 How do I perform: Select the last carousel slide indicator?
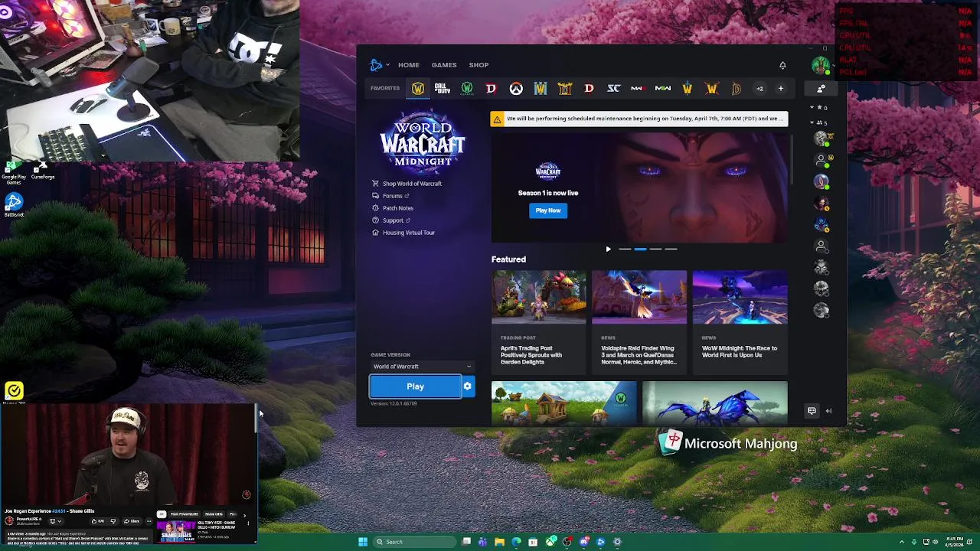671,249
